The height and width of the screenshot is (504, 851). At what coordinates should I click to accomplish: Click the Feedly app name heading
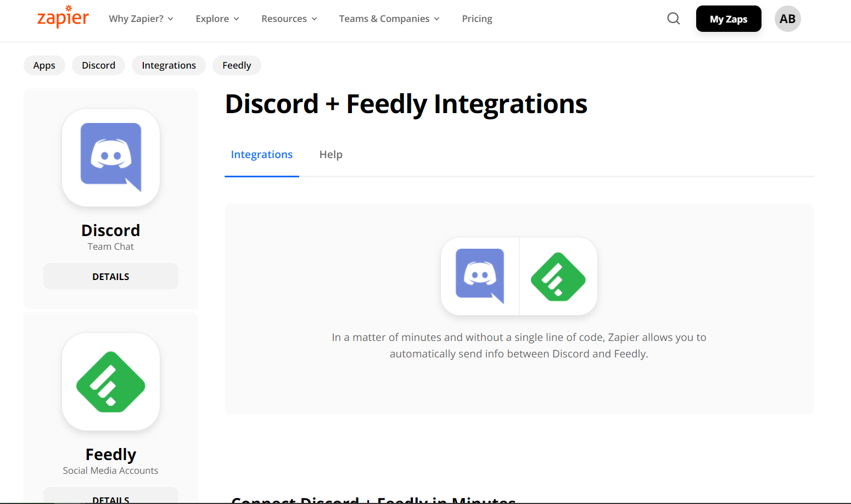point(111,455)
